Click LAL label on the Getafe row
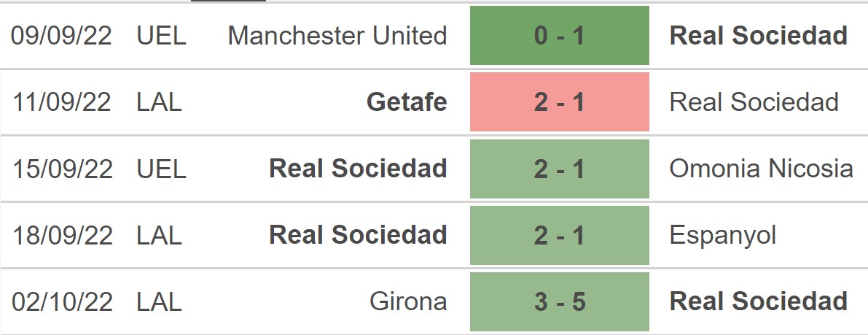 pyautogui.click(x=159, y=102)
